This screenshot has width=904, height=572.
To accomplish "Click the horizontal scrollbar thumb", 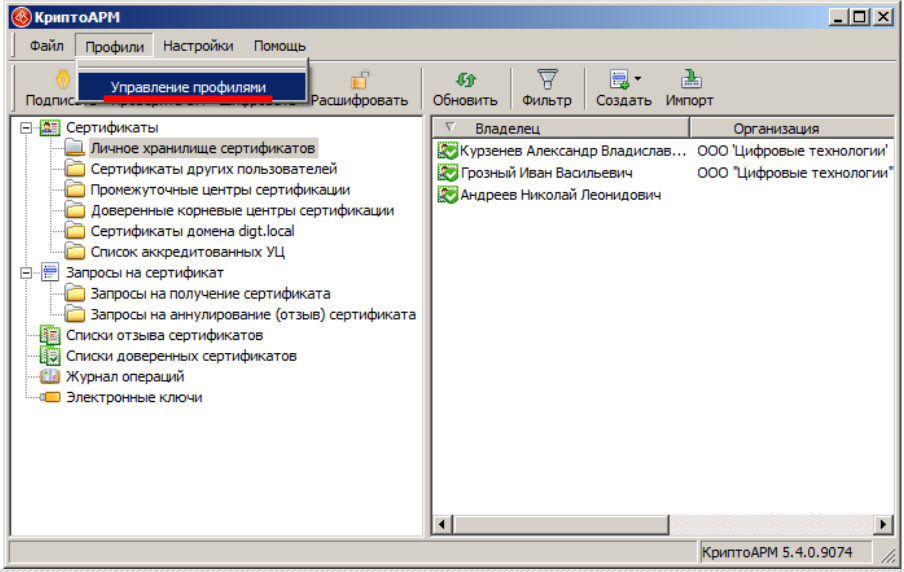I will pyautogui.click(x=561, y=525).
